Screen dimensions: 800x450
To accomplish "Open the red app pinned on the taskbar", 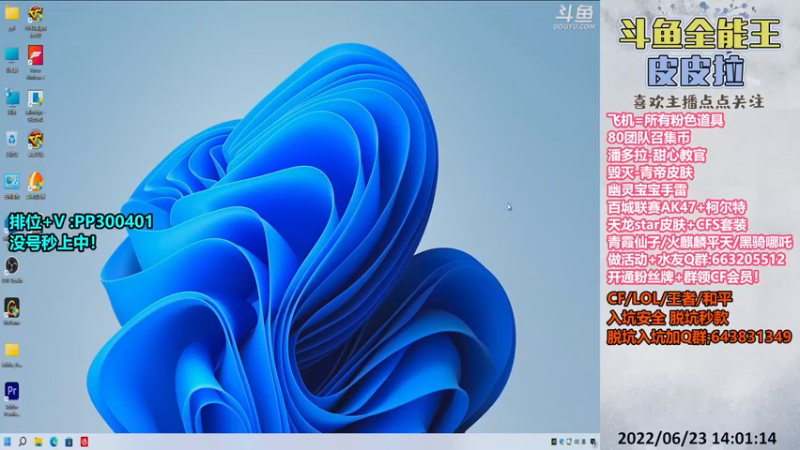I will click(x=84, y=442).
